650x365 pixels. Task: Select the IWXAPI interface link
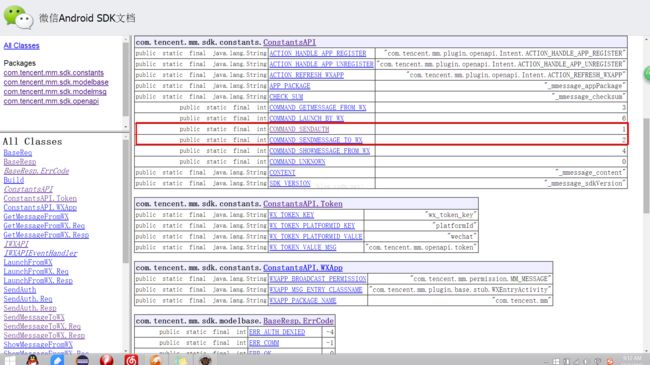tap(16, 244)
